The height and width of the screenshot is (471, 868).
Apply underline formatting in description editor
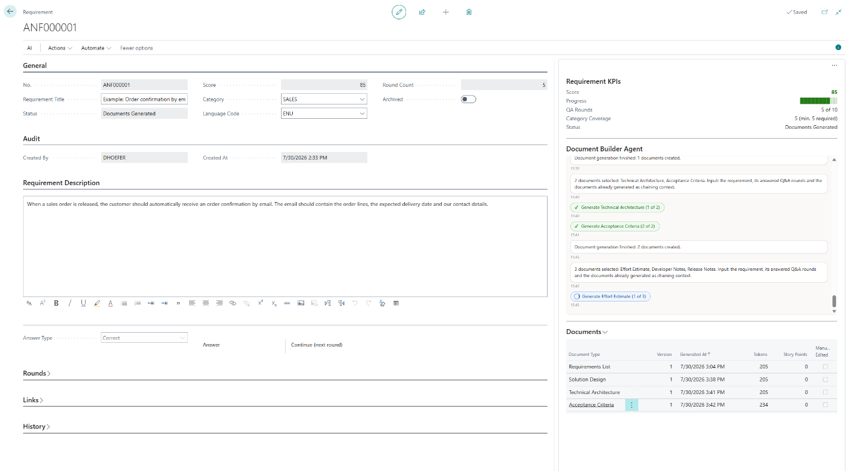(x=83, y=303)
